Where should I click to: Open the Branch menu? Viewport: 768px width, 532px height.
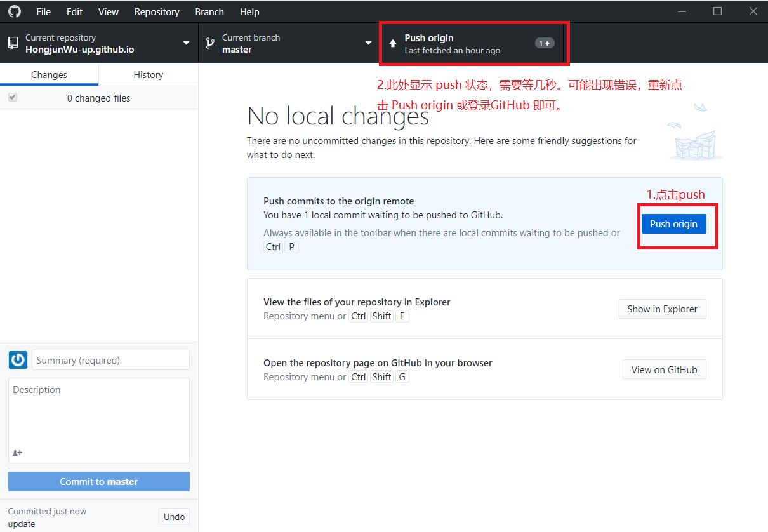[209, 12]
